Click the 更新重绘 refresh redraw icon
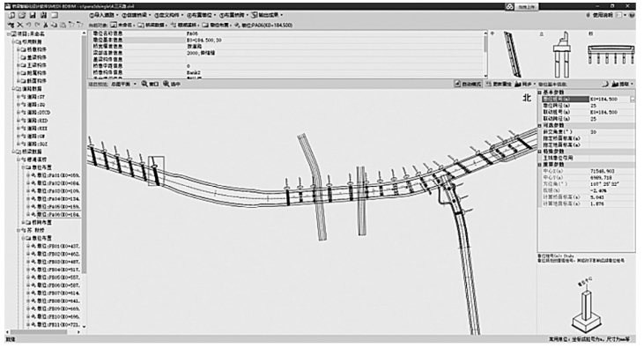This screenshot has height=348, width=644. (x=489, y=84)
